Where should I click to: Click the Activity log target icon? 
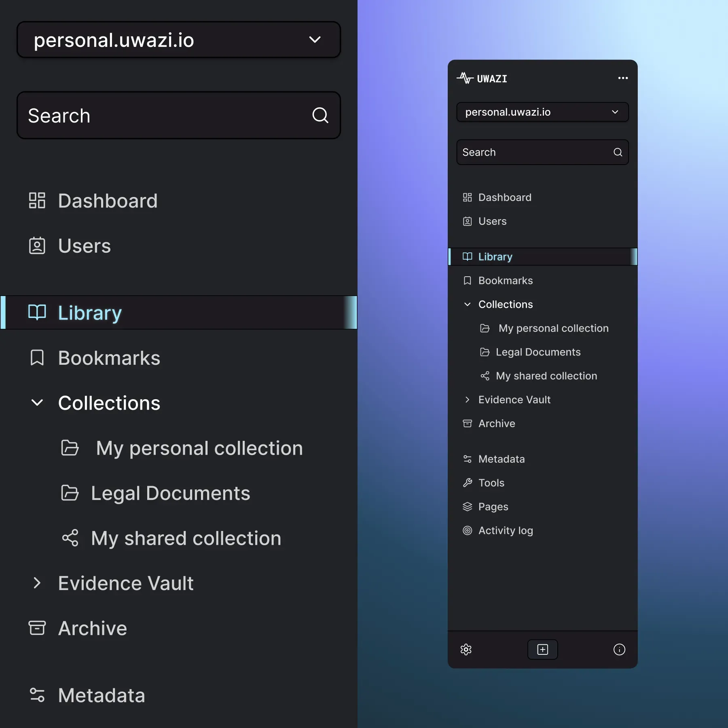pos(468,531)
